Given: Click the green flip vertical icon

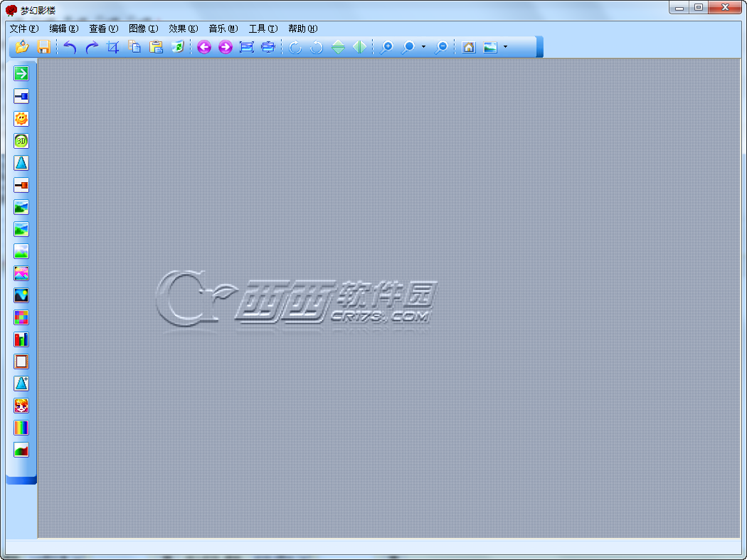Looking at the screenshot, I should point(338,47).
